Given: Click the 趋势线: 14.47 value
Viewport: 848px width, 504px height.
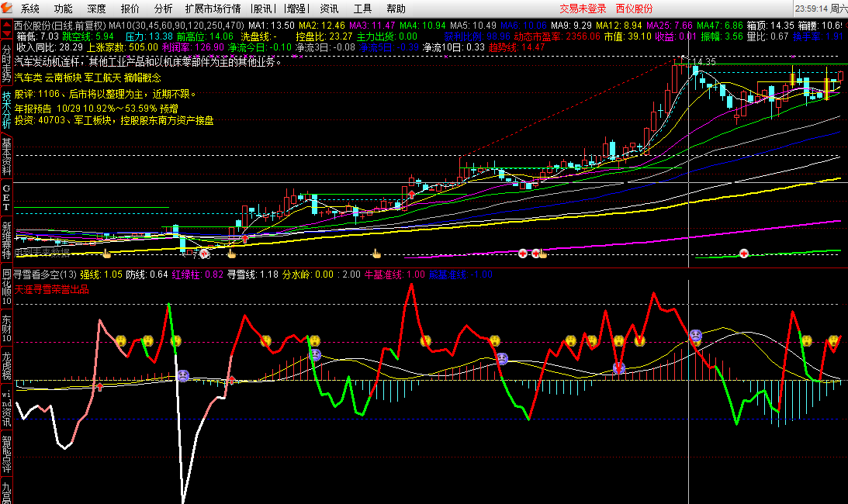Looking at the screenshot, I should [517, 47].
